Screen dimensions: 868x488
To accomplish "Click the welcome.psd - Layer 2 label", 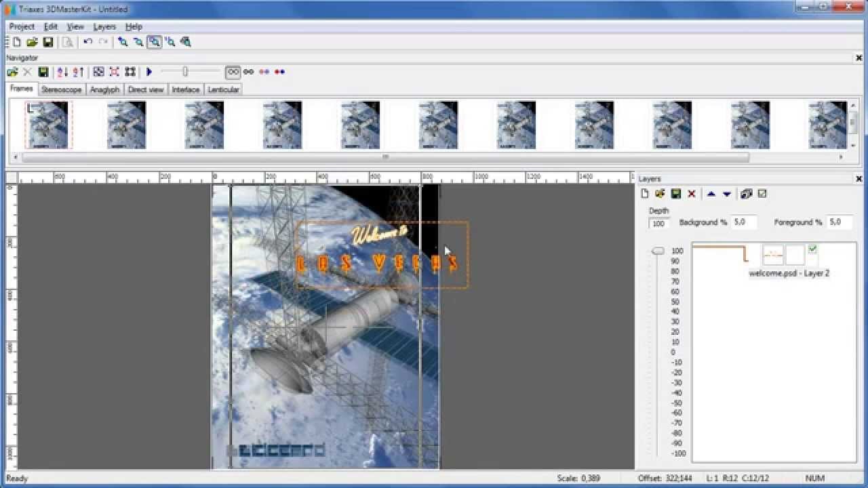I will coord(789,273).
